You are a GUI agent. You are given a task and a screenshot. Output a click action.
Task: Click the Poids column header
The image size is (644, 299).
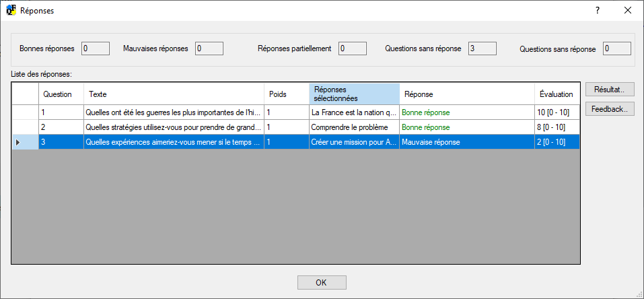[x=286, y=94]
